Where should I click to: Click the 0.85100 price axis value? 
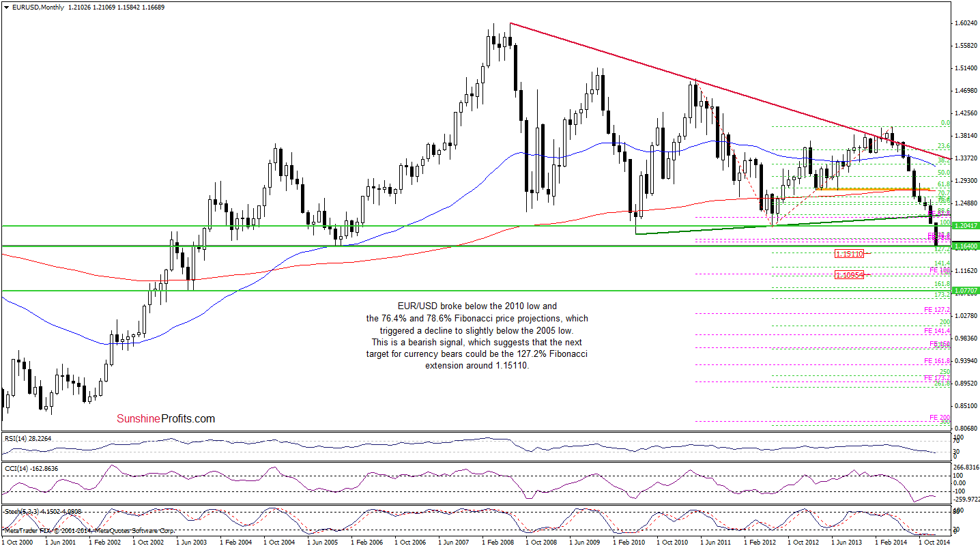point(966,406)
